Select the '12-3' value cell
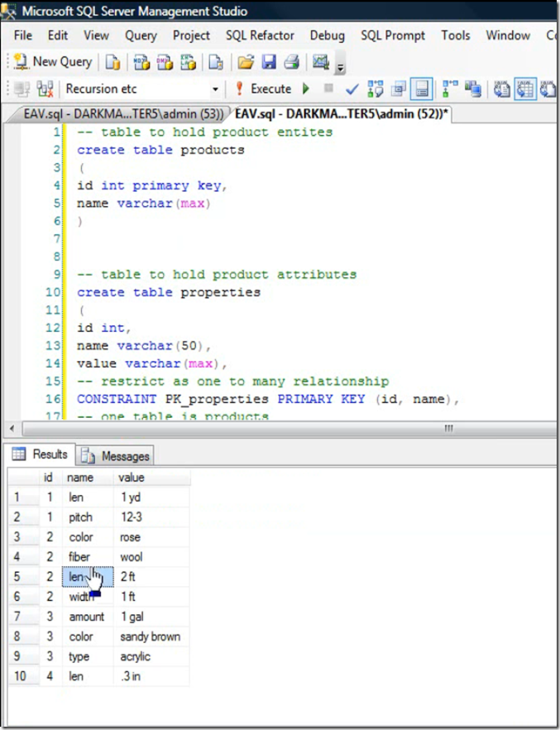The height and width of the screenshot is (730, 560). tap(151, 517)
